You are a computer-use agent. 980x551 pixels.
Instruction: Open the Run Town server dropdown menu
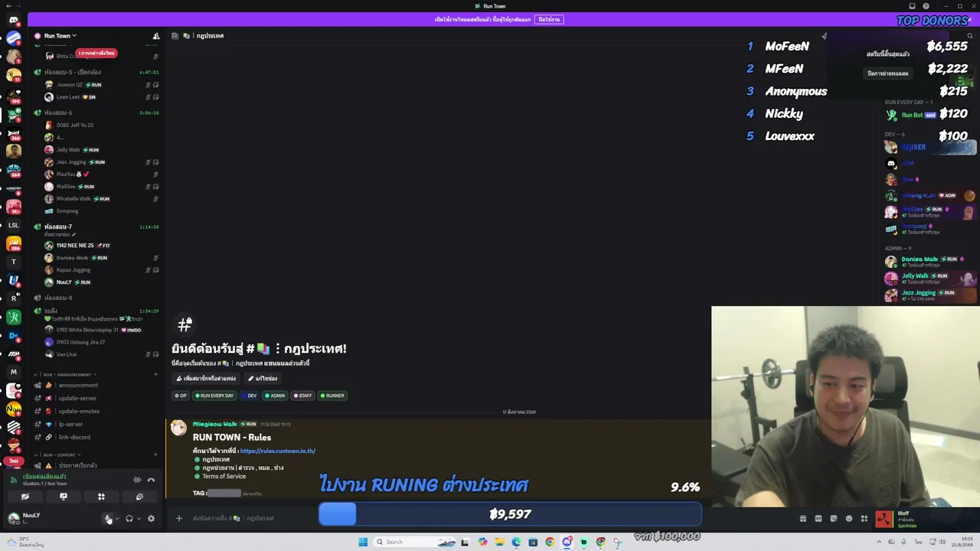60,36
